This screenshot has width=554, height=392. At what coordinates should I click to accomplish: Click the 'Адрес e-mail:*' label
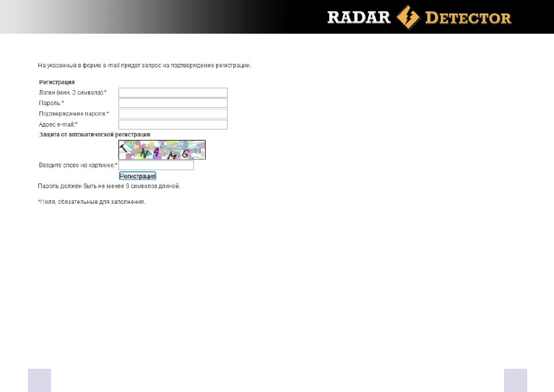pyautogui.click(x=58, y=124)
